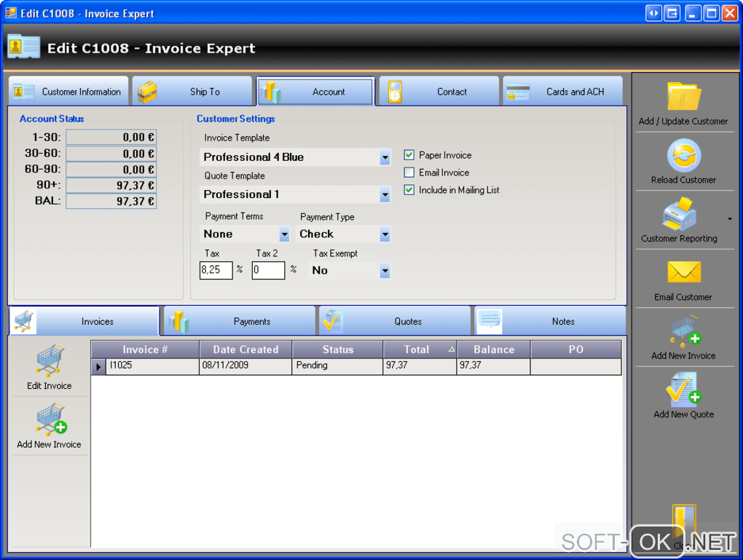Click the Account tab books icon
The image size is (743, 560).
click(x=272, y=92)
